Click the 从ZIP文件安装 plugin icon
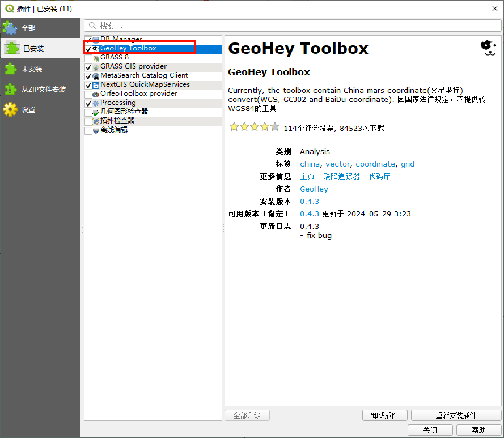This screenshot has height=438, width=504. pos(11,89)
